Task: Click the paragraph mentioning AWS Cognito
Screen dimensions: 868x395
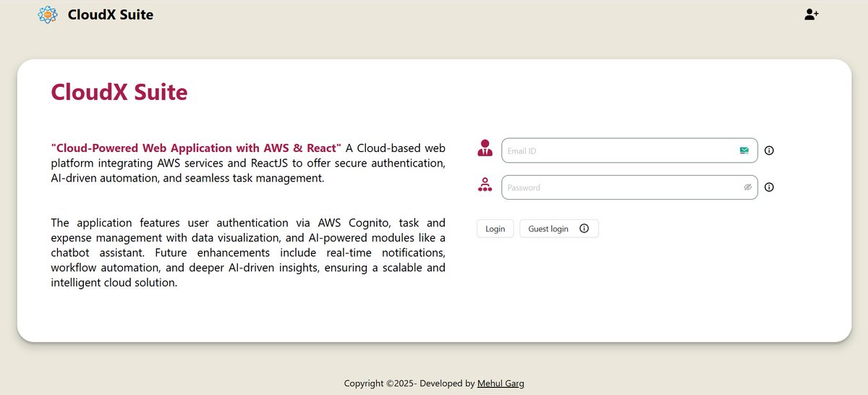Action: (x=248, y=252)
